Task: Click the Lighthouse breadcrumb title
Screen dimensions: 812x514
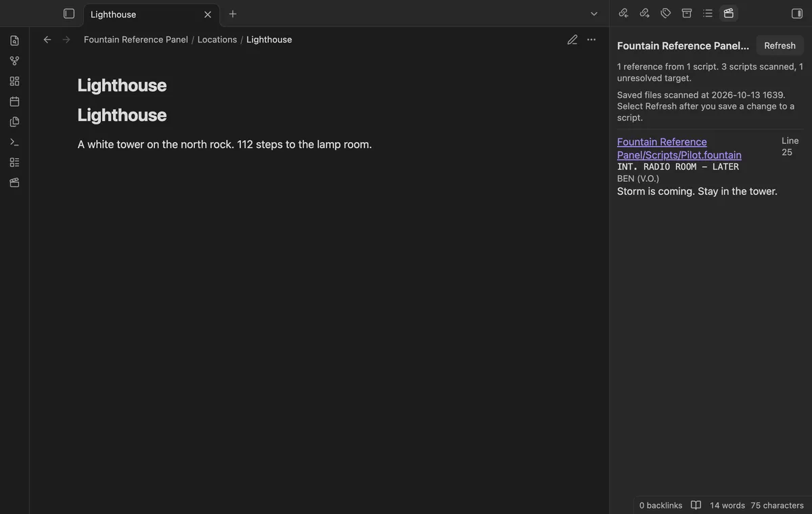Action: click(x=269, y=39)
